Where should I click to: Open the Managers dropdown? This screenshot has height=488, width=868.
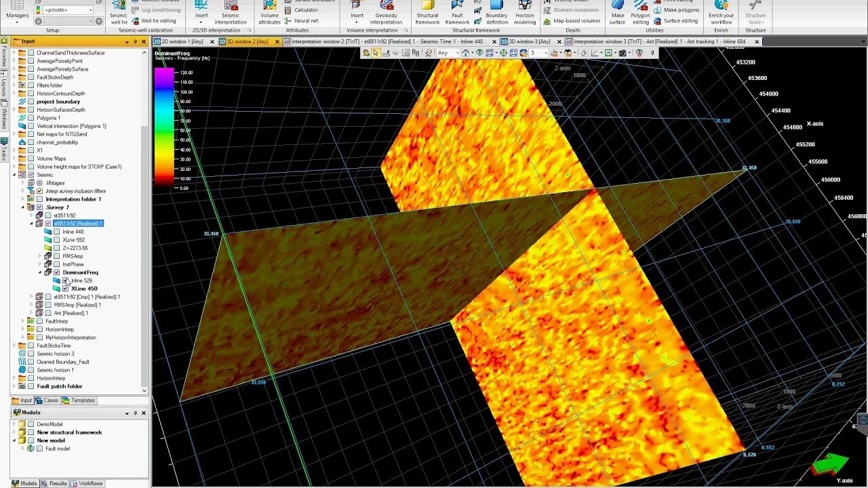18,21
